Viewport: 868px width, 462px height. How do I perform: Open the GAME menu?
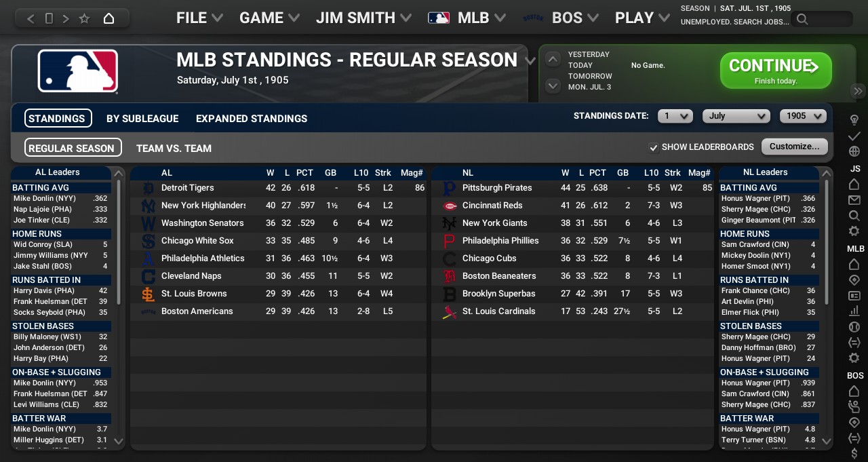[x=269, y=18]
